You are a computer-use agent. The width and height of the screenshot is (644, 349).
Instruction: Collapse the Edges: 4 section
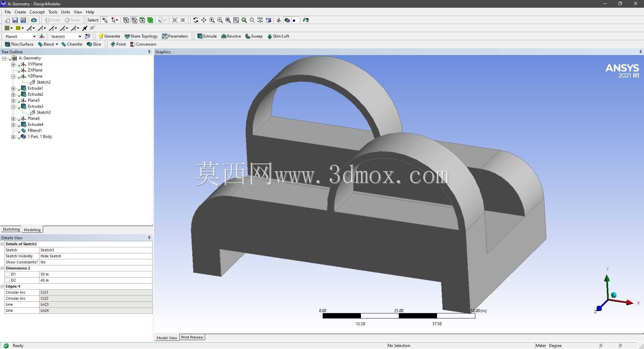click(2, 286)
